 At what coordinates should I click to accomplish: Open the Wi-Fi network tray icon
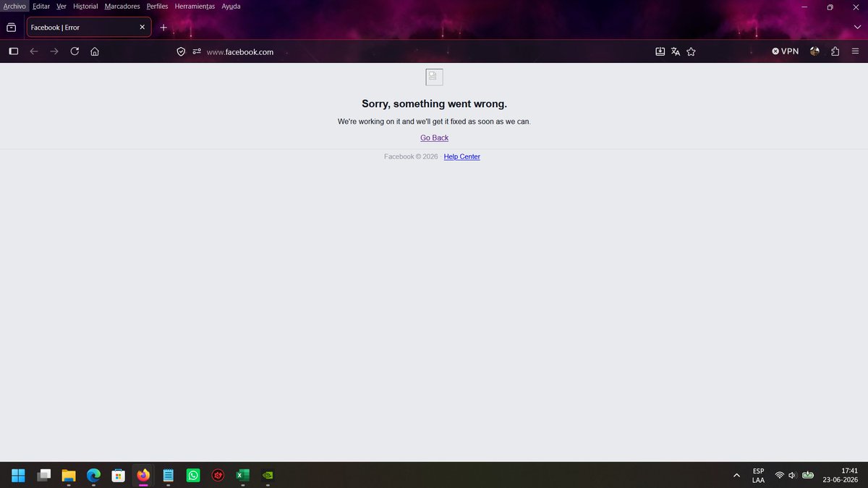click(779, 475)
